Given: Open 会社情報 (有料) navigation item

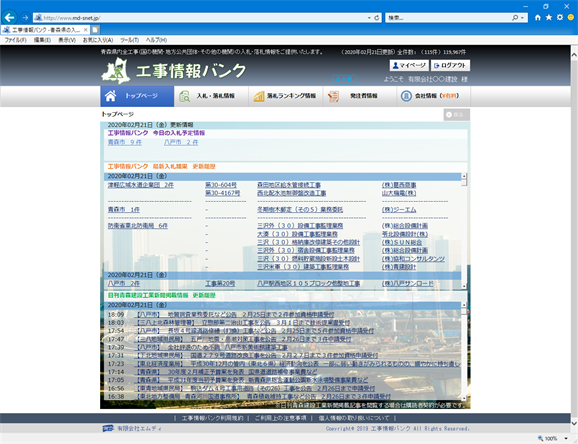Looking at the screenshot, I should click(x=434, y=96).
